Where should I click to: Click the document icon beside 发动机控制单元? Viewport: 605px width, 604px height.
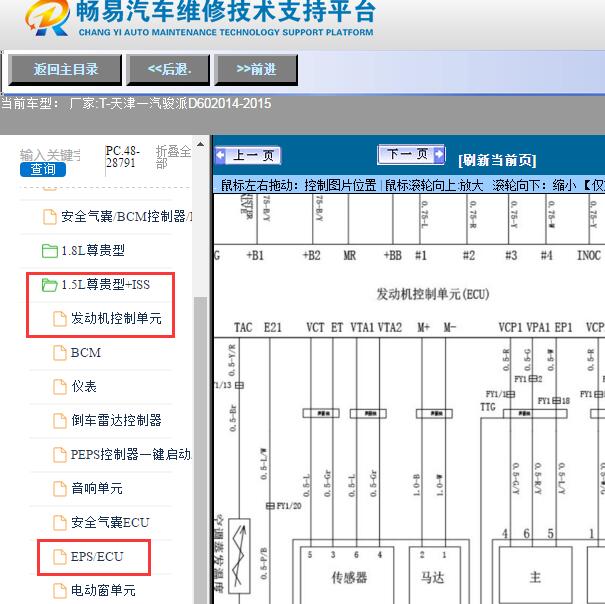tap(60, 319)
